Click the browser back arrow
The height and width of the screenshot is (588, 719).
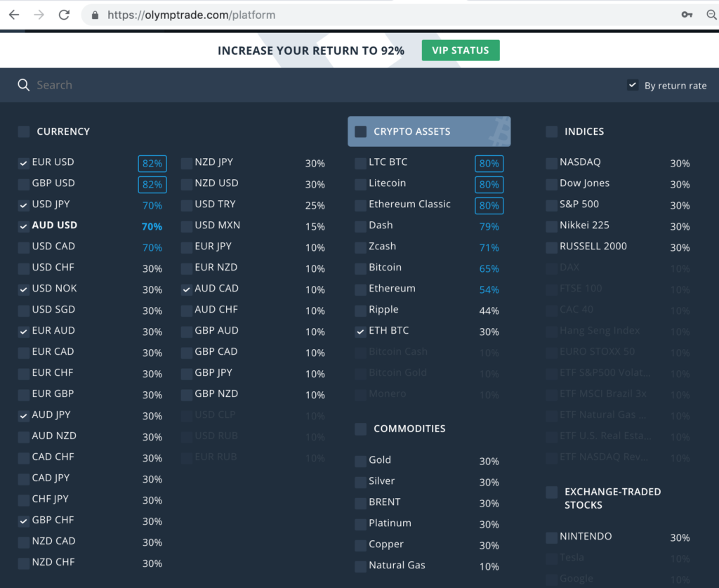pyautogui.click(x=14, y=15)
